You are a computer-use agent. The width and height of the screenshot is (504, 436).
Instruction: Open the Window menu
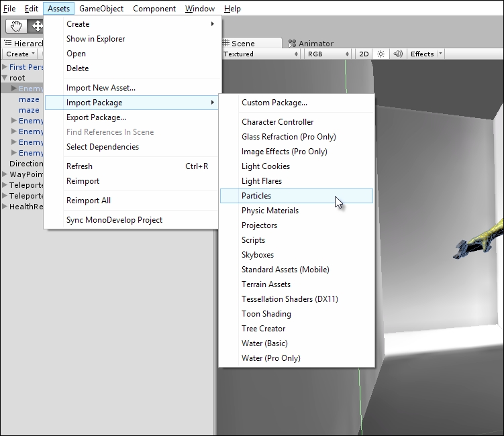click(x=199, y=9)
